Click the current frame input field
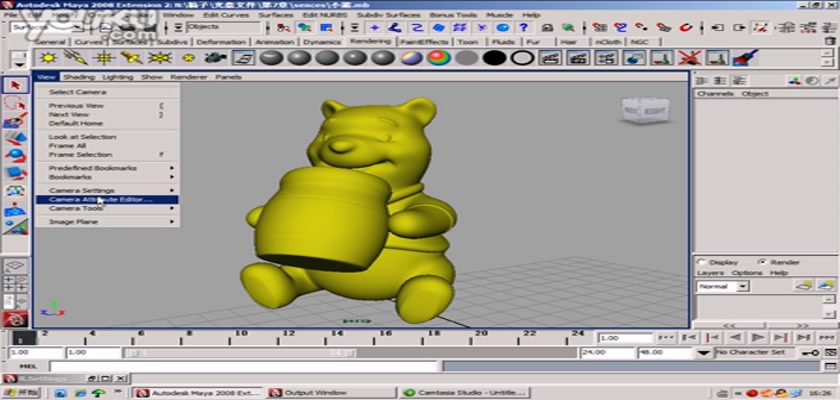 tap(626, 338)
